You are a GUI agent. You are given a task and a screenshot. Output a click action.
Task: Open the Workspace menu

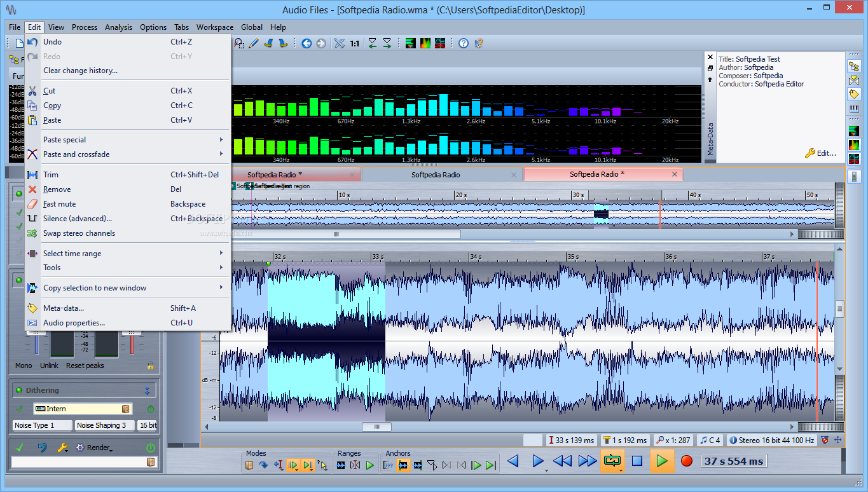[215, 27]
